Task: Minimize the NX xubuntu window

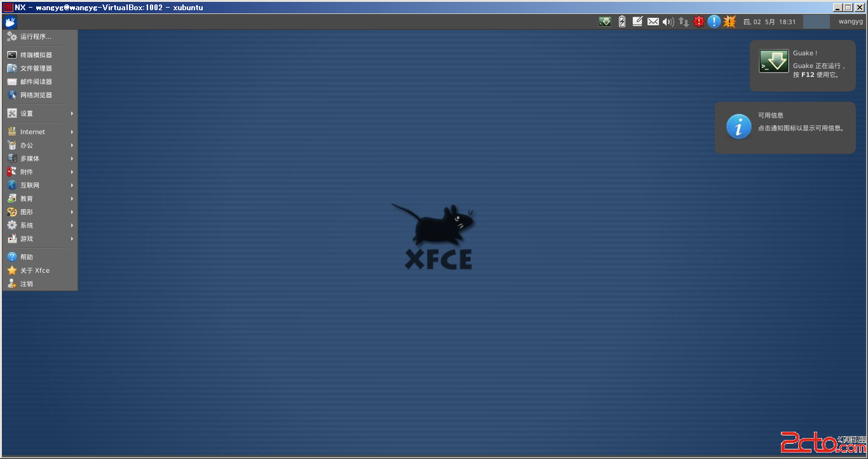Action: [x=838, y=8]
